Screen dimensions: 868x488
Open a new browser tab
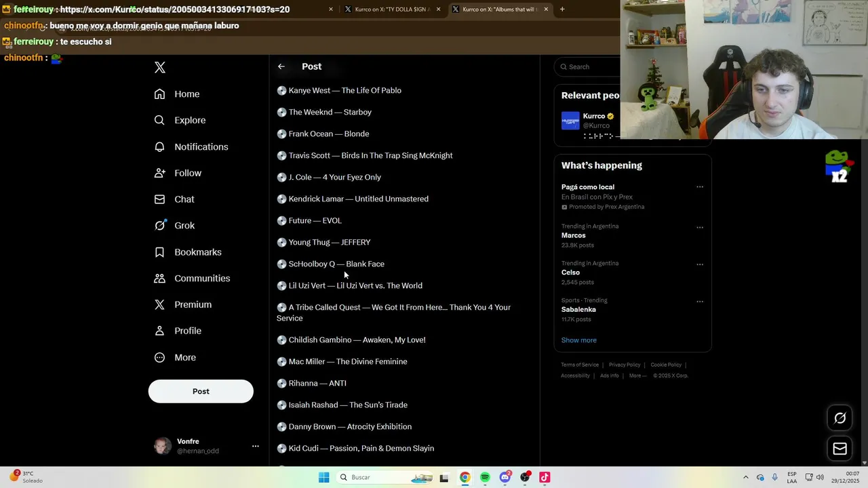pyautogui.click(x=562, y=9)
